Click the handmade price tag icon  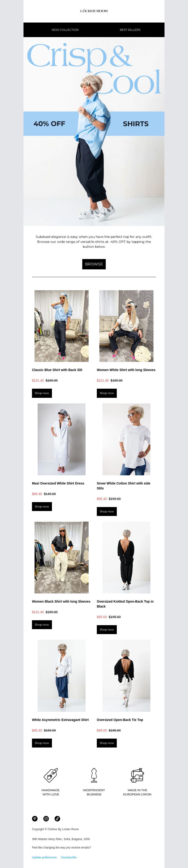[51, 775]
